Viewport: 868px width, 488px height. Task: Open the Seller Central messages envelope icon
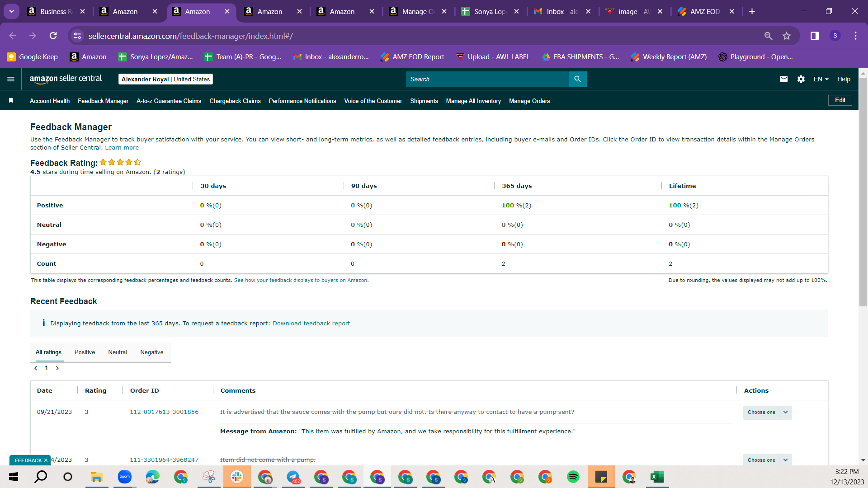point(784,79)
